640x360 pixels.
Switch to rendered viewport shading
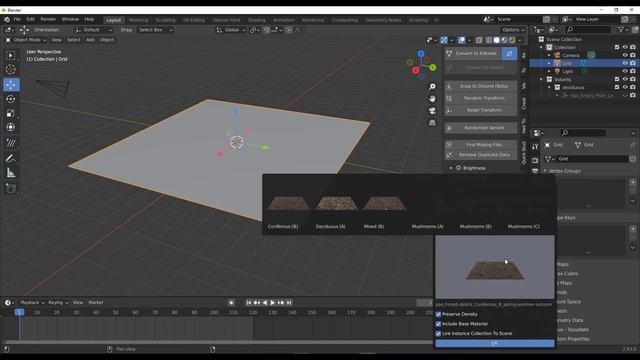(512, 40)
